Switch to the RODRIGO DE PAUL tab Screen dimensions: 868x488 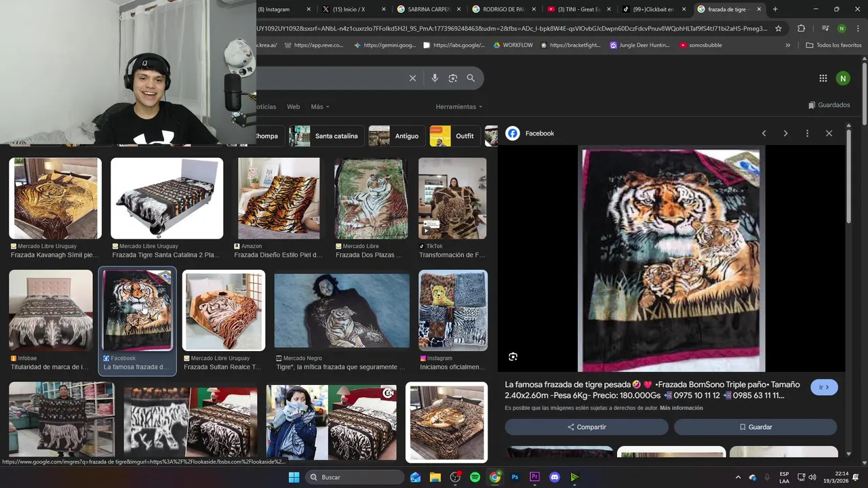point(502,9)
